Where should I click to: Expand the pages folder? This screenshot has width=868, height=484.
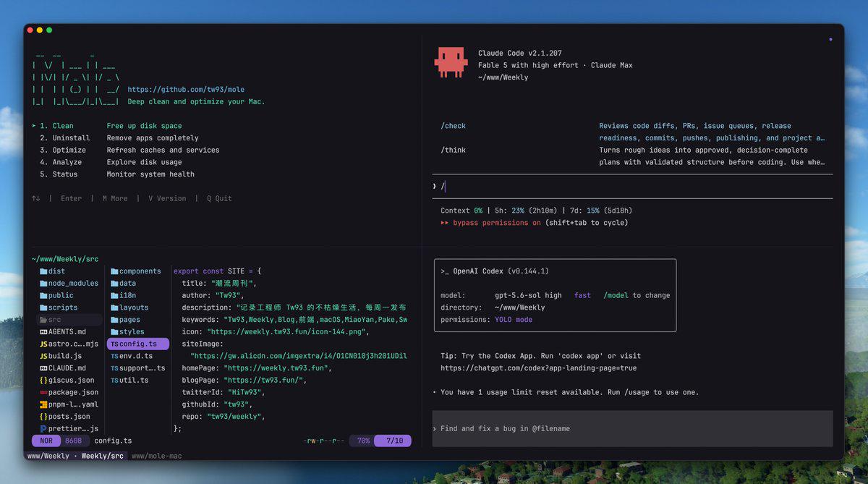click(125, 320)
